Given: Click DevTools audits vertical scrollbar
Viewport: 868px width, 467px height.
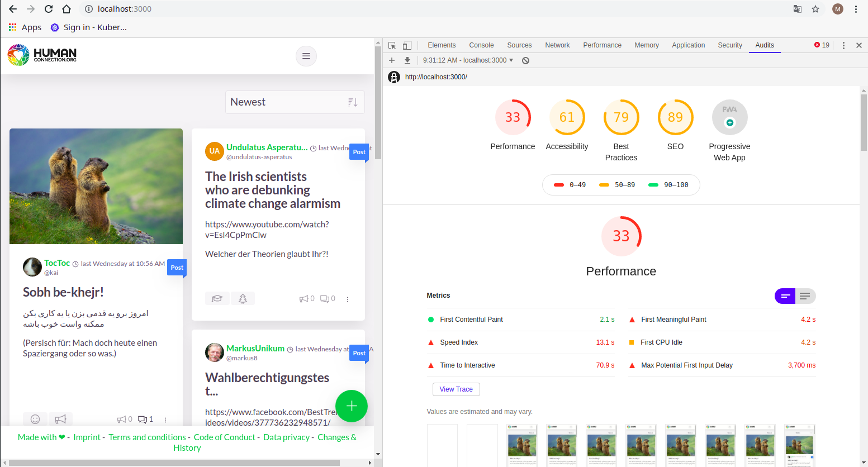Looking at the screenshot, I should point(864,122).
